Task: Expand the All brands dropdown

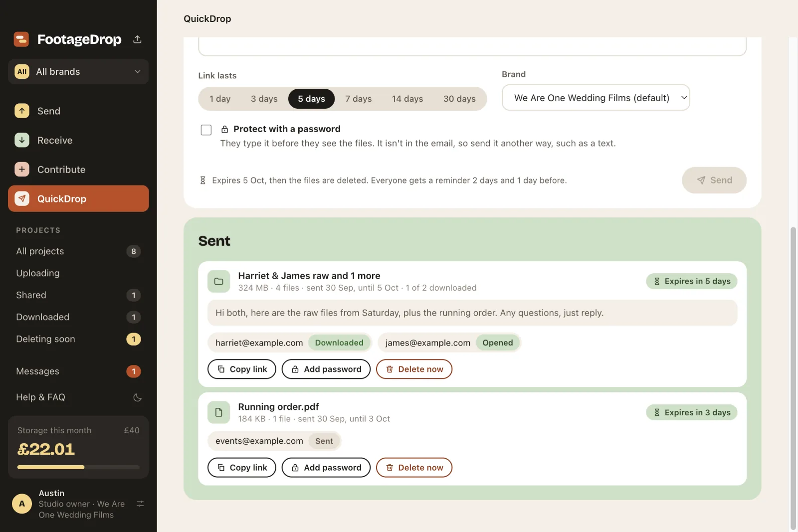Action: [78, 71]
